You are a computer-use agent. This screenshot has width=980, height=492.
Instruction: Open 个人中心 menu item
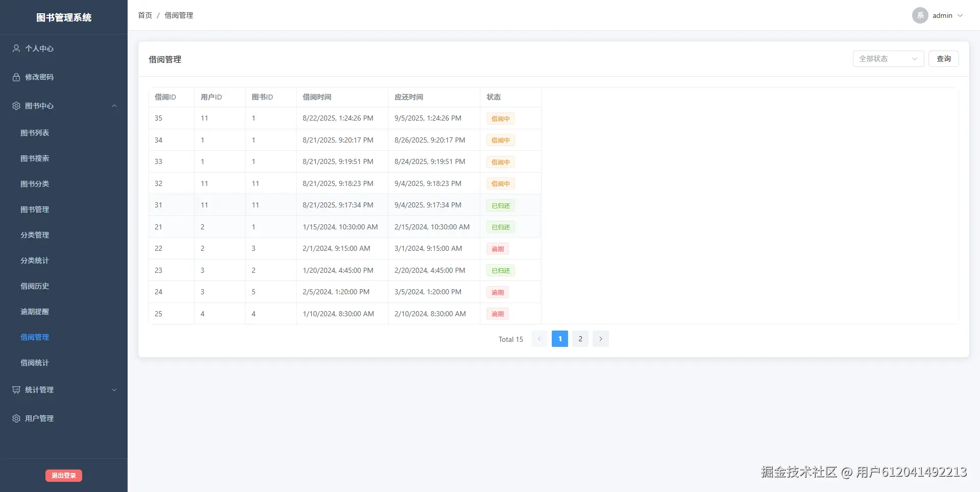pos(64,49)
